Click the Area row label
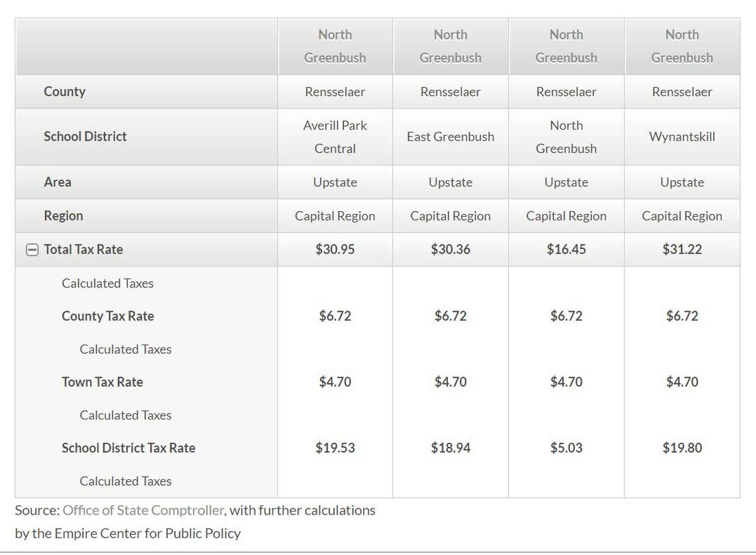Image resolution: width=756 pixels, height=555 pixels. 57,183
